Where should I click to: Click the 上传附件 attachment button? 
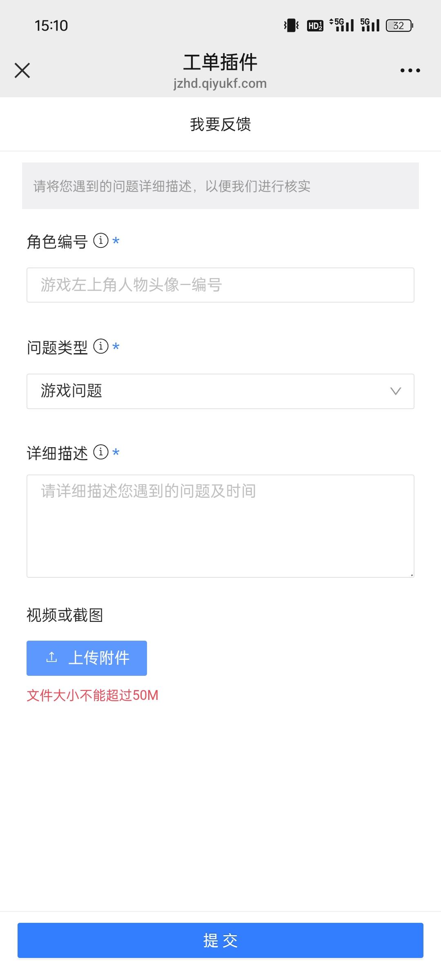87,657
